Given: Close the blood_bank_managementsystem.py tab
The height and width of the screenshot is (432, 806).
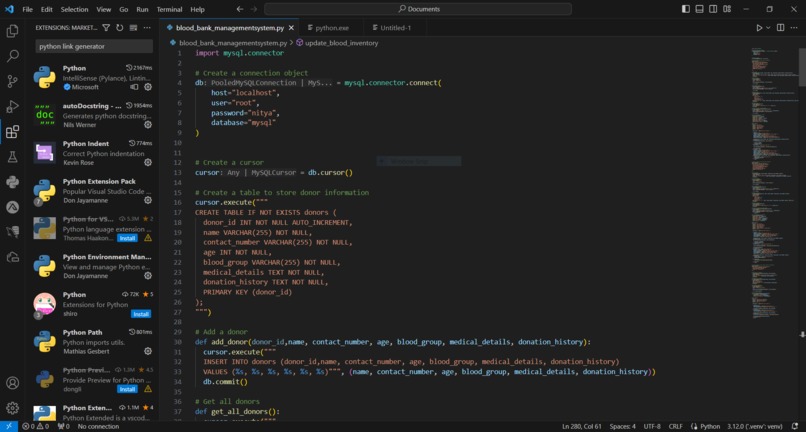Looking at the screenshot, I should [291, 28].
